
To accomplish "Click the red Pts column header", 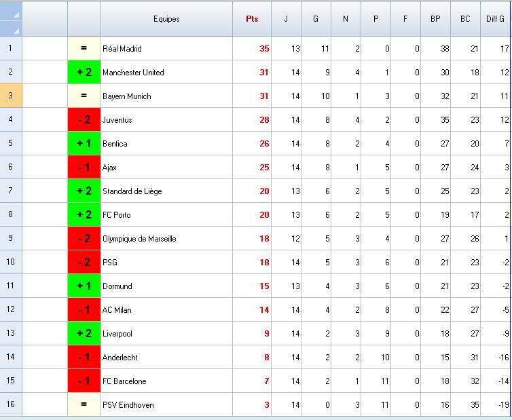I will point(252,19).
